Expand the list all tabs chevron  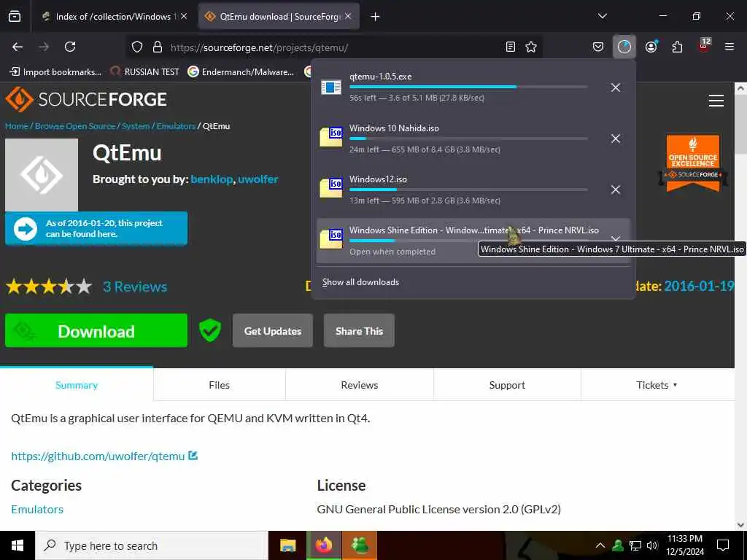click(603, 16)
